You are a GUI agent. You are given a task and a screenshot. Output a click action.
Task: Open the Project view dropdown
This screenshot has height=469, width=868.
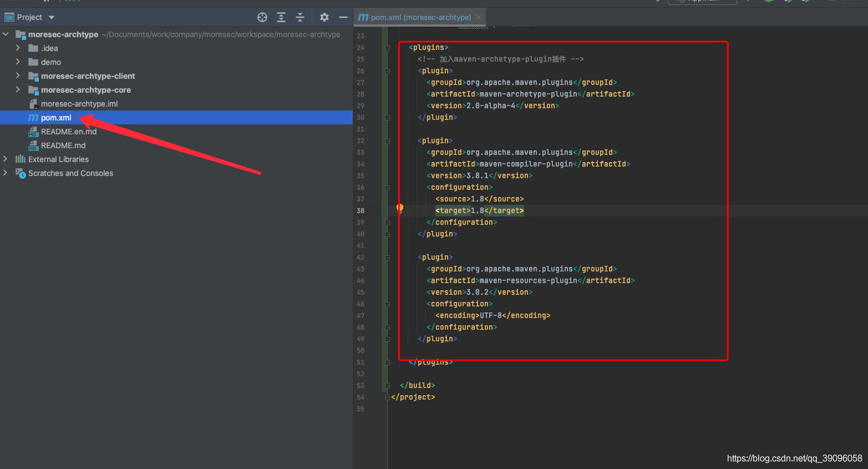pyautogui.click(x=52, y=17)
